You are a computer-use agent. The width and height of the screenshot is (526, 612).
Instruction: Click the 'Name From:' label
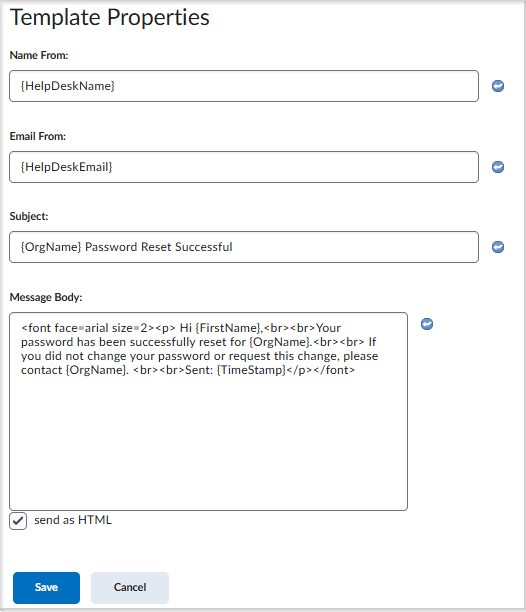tap(39, 55)
